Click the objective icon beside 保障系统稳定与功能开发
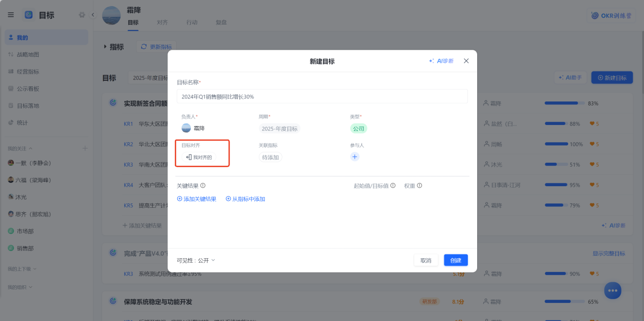Viewport: 644px width, 321px height. 113,301
